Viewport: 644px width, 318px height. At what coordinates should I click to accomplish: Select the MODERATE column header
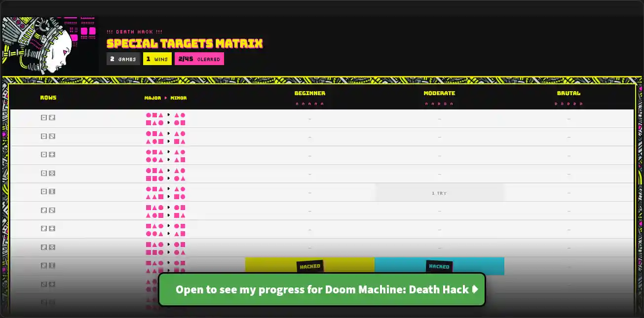point(439,93)
